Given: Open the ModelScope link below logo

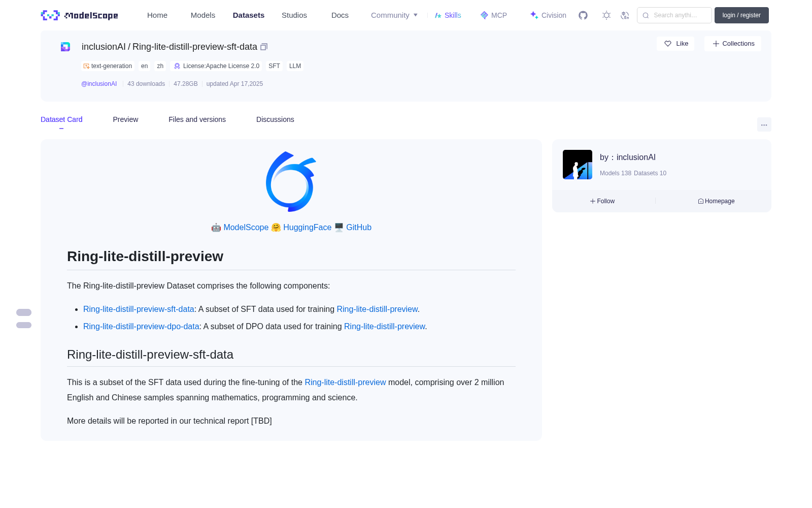Looking at the screenshot, I should [246, 227].
